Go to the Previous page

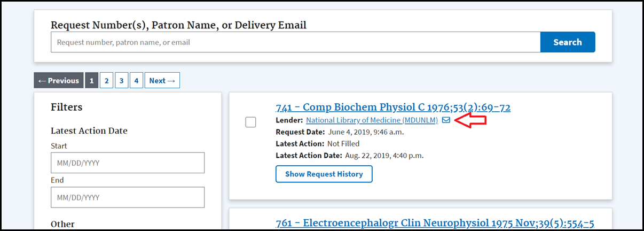click(59, 81)
